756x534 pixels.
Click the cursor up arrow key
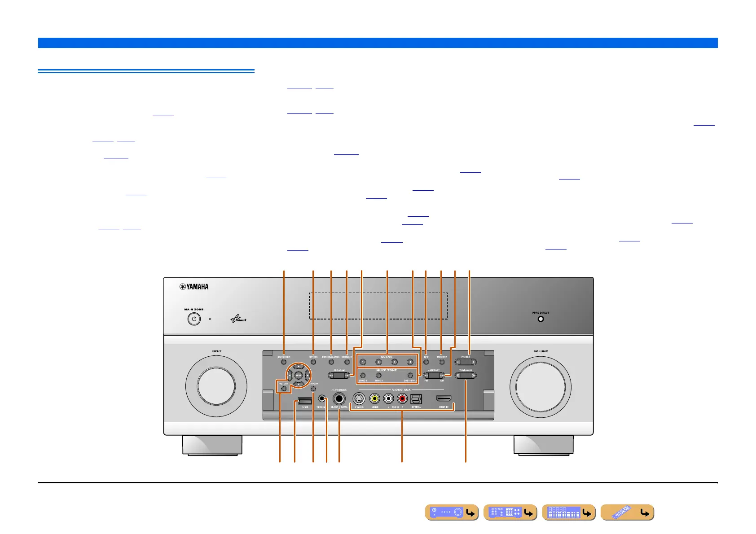point(299,367)
